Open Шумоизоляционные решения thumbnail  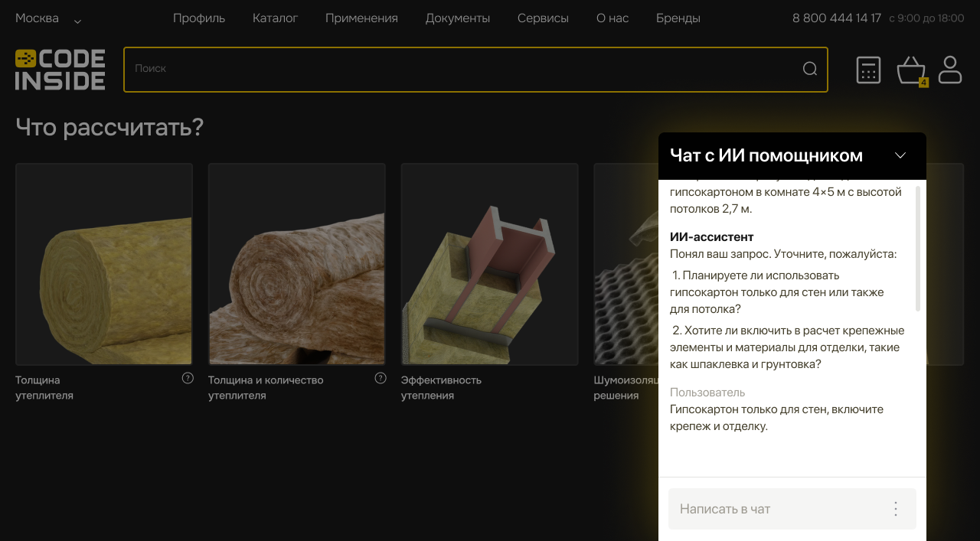click(626, 264)
